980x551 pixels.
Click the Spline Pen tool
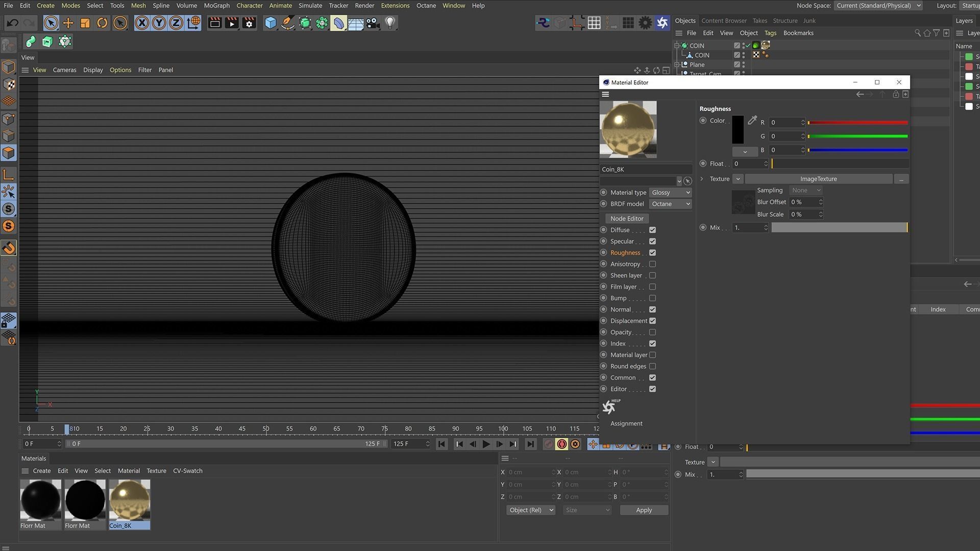tap(287, 23)
